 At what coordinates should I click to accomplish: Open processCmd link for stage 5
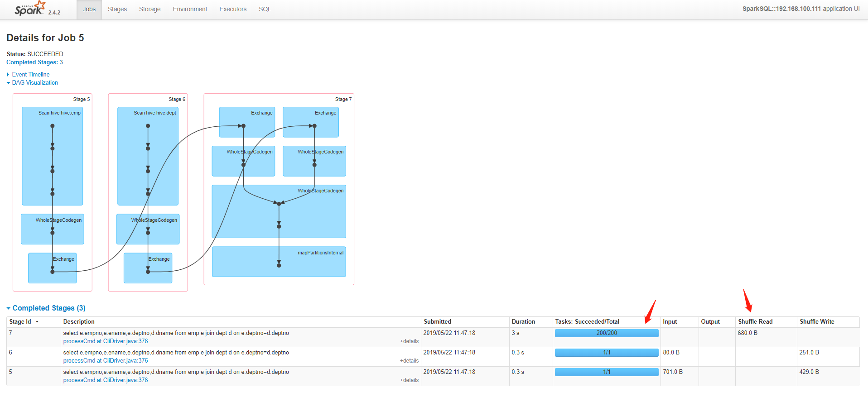(x=106, y=380)
